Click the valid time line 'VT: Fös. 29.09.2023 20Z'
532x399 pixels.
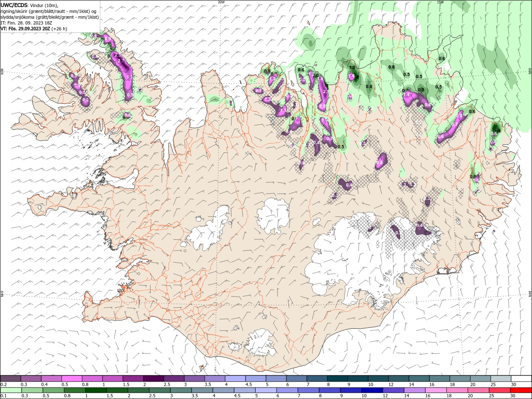tap(26, 29)
